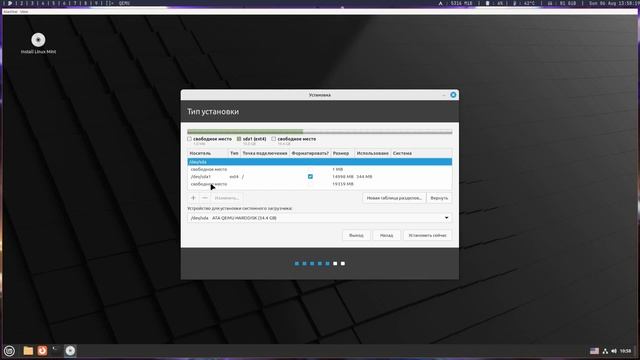Click the Носитель column header
Viewport: 640px width, 360px height.
207,153
